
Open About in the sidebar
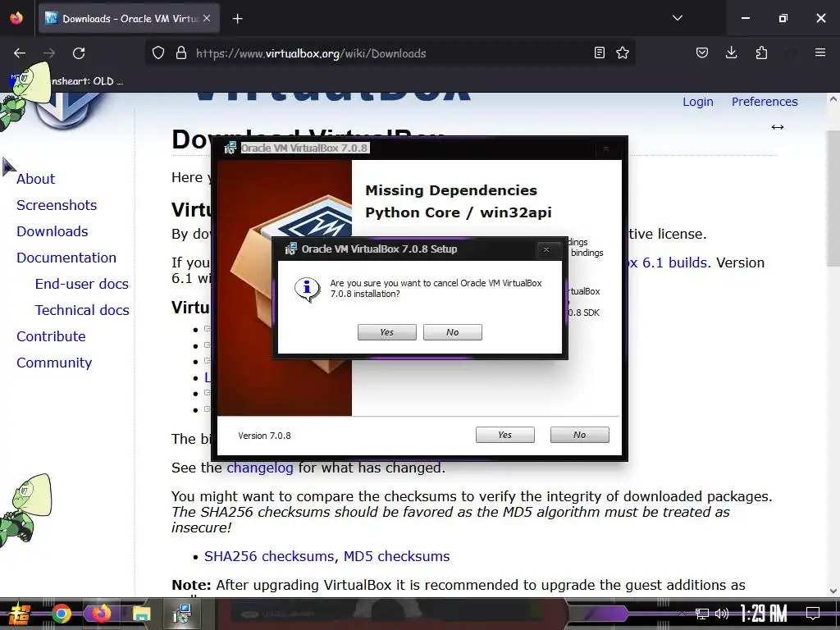[x=36, y=179]
